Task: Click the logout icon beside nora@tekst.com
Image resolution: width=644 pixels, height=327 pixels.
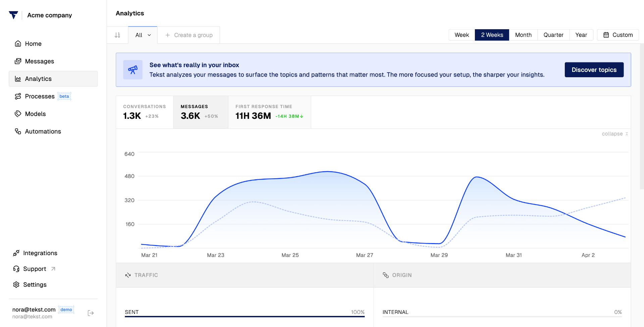Action: coord(91,313)
